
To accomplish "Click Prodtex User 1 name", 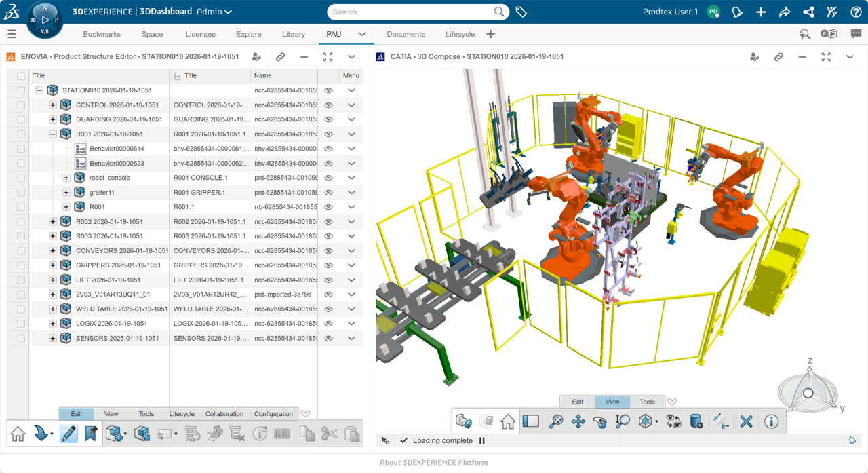I will click(x=670, y=12).
